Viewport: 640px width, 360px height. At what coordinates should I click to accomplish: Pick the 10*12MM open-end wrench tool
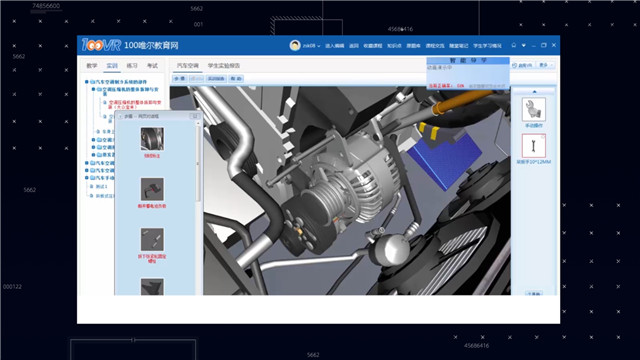533,146
